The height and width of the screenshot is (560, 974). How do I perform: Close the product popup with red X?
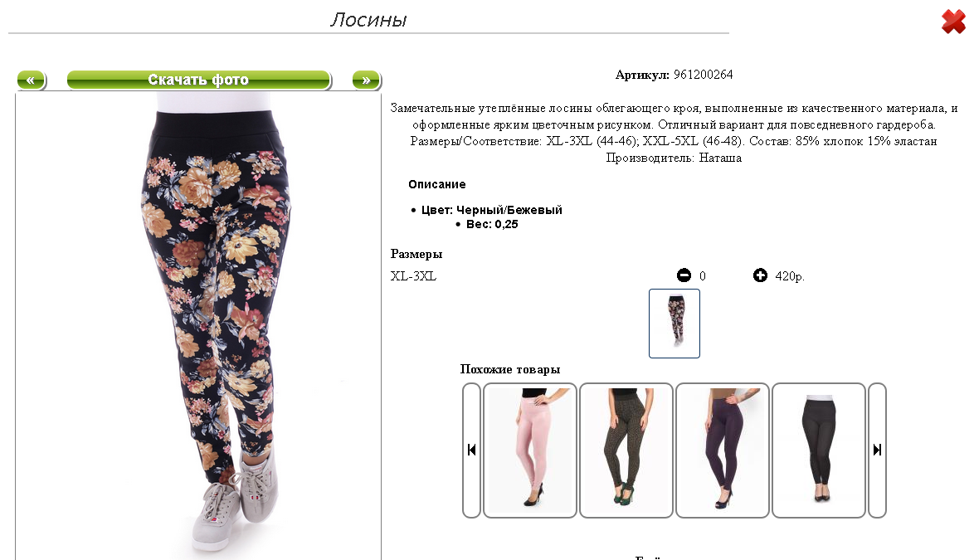click(953, 22)
